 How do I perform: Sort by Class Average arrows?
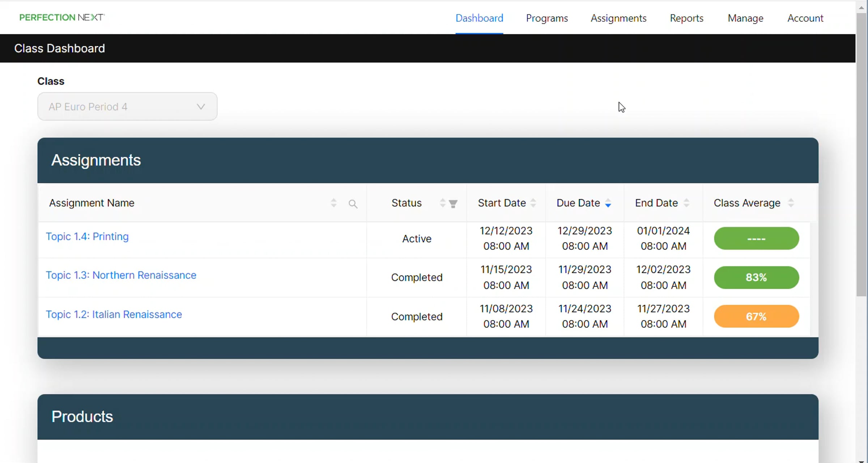coord(791,203)
